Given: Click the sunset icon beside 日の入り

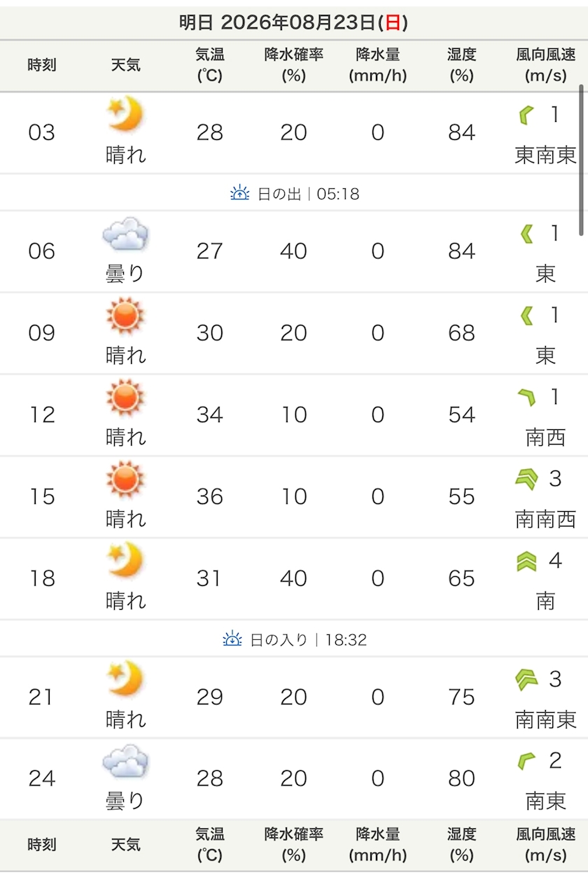Looking at the screenshot, I should pos(232,639).
